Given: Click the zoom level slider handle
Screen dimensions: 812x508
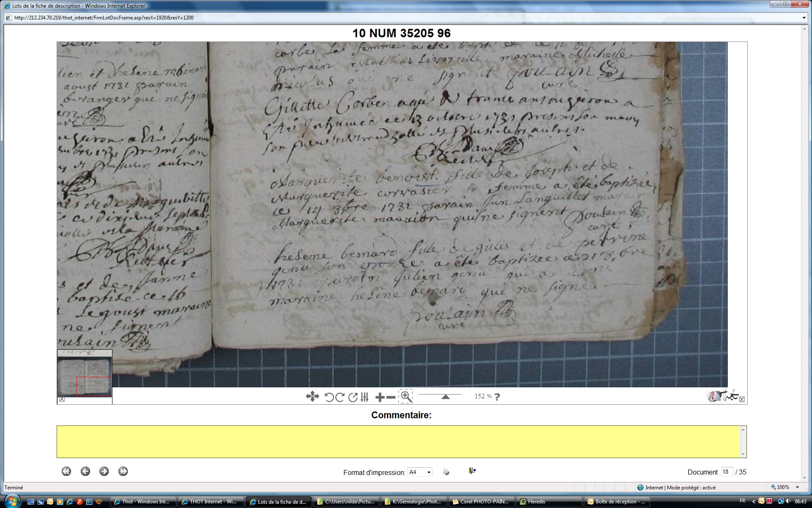Looking at the screenshot, I should click(x=445, y=397).
